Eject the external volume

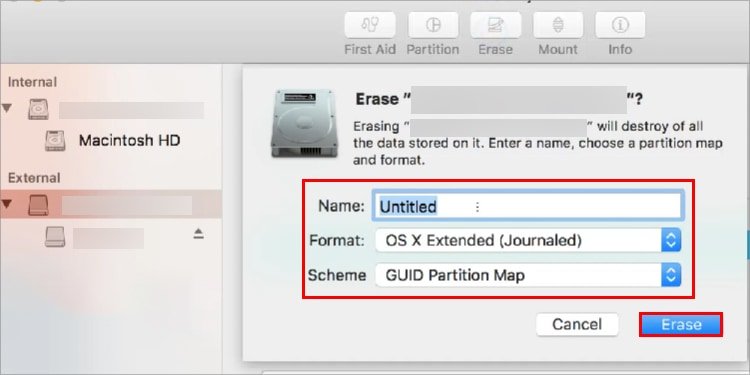coord(199,233)
